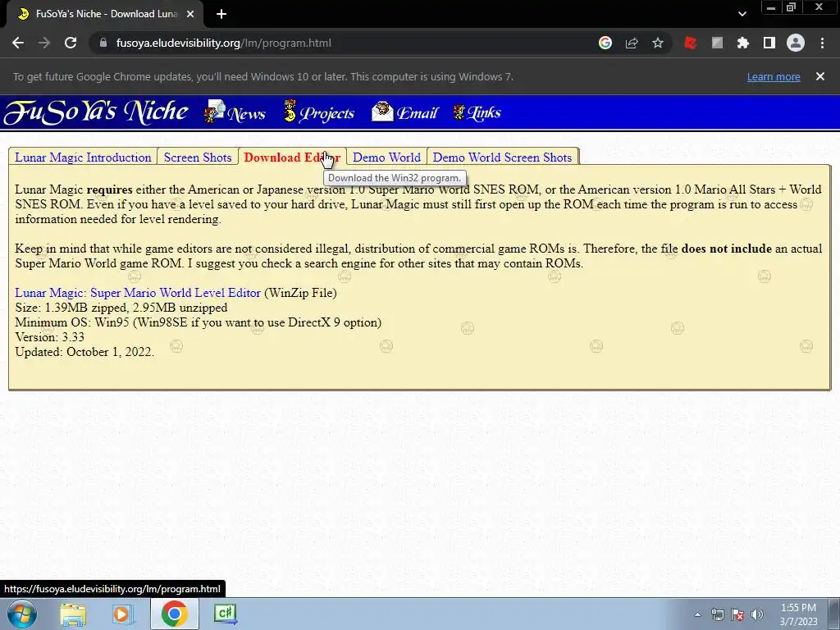This screenshot has height=630, width=840.
Task: Switch to the Screen Shots tab
Action: pos(198,157)
